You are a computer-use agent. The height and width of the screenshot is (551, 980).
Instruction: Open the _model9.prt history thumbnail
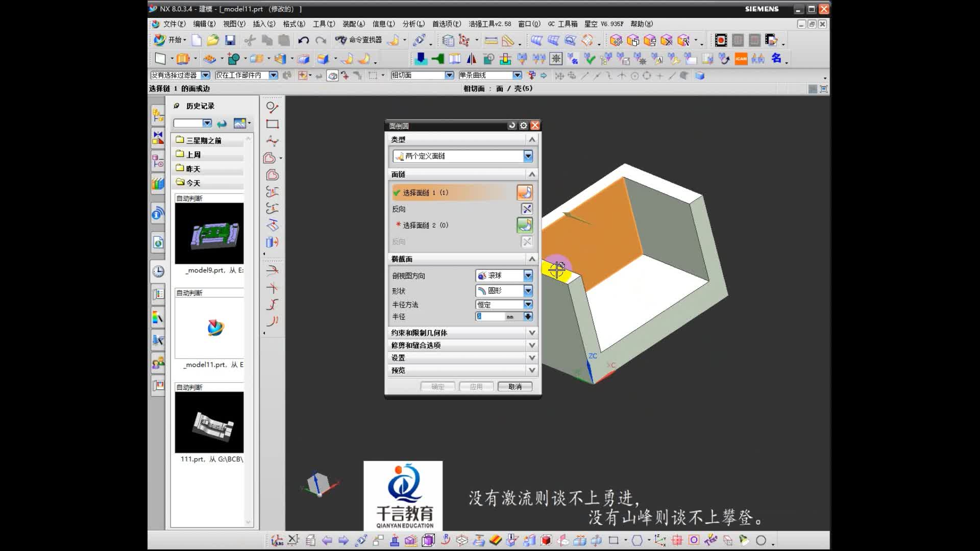click(x=209, y=234)
